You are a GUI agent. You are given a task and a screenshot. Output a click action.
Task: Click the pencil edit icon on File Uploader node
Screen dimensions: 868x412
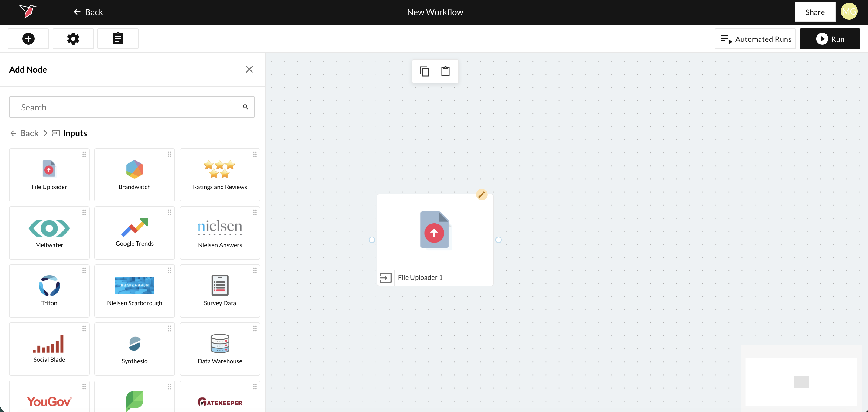(x=481, y=195)
